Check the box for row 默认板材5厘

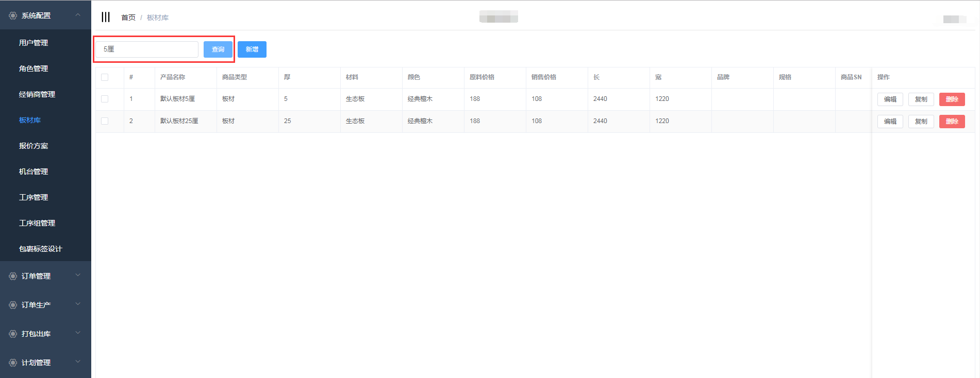[105, 99]
